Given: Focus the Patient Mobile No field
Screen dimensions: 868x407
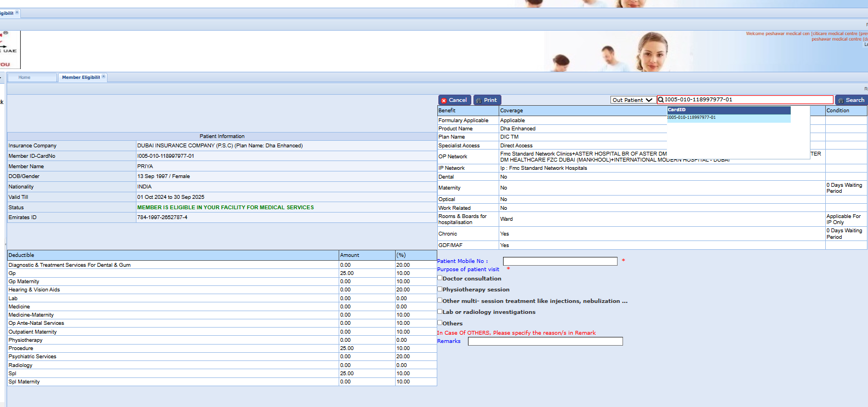Looking at the screenshot, I should (560, 261).
